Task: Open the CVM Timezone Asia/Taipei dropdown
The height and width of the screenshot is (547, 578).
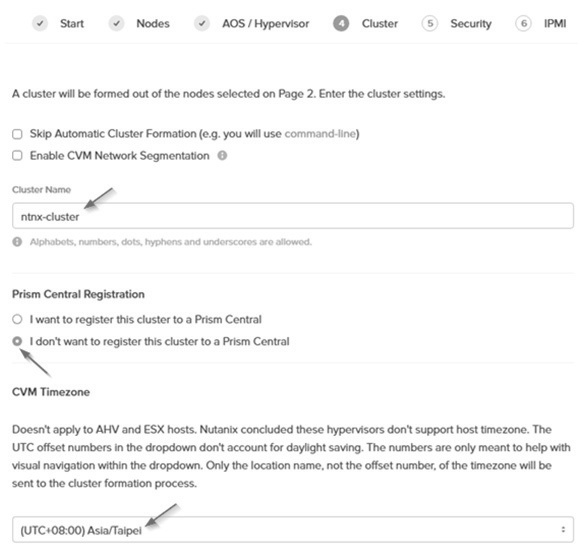Action: (x=293, y=530)
